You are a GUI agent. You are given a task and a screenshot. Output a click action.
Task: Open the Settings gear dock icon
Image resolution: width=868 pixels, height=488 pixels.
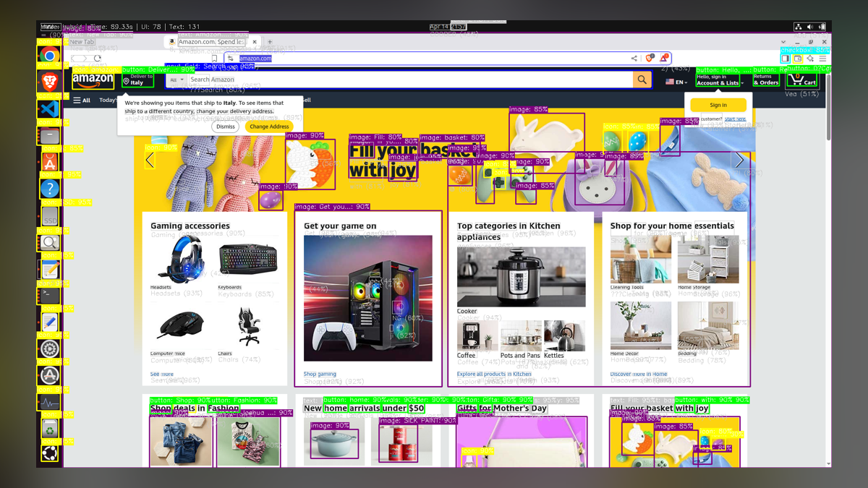[x=49, y=348]
